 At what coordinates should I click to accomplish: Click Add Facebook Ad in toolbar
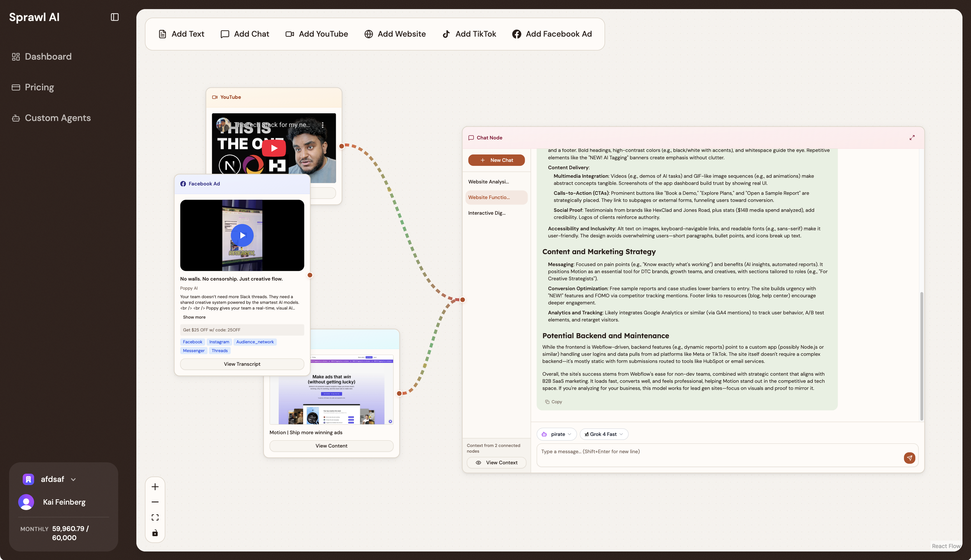point(552,34)
